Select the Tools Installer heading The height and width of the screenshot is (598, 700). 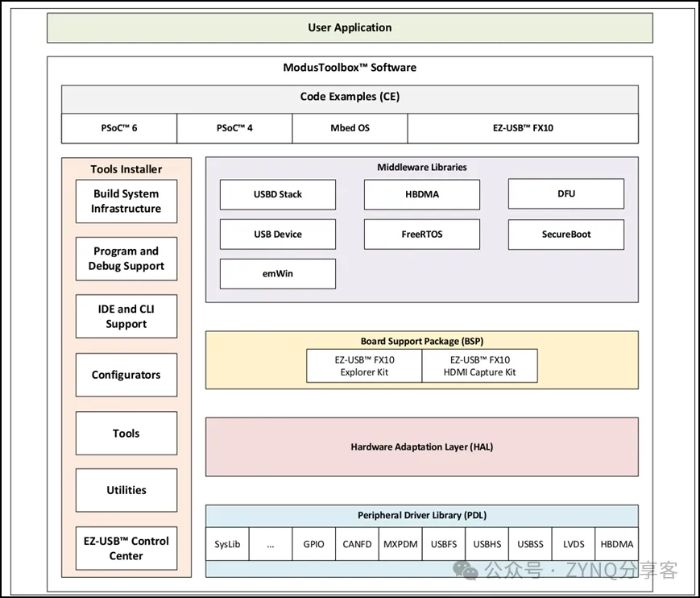pyautogui.click(x=126, y=169)
